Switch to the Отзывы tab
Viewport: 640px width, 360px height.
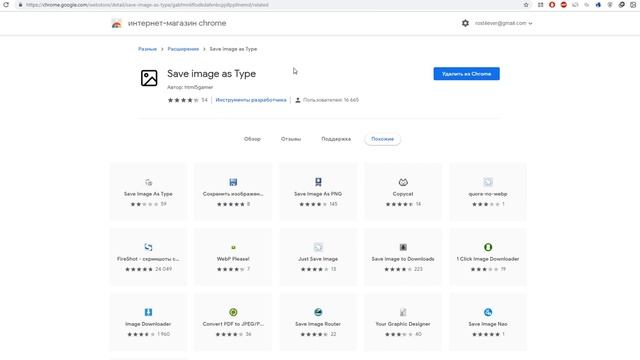[291, 139]
